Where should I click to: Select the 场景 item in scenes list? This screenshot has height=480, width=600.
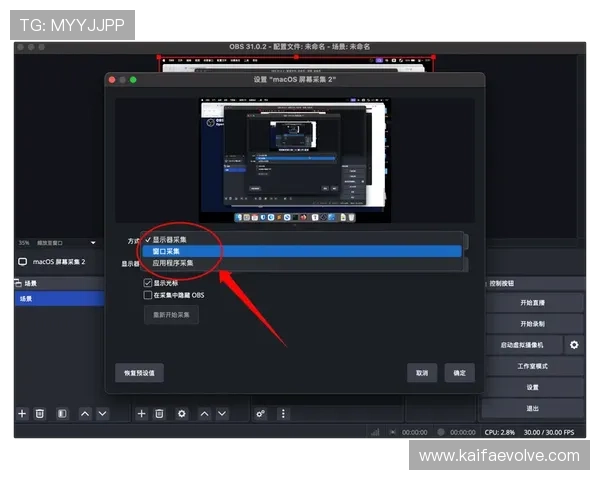[58, 298]
